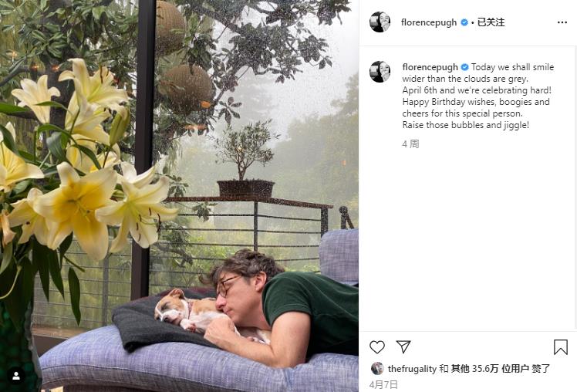Open florencepugh username in the caption
The width and height of the screenshot is (577, 392).
click(430, 67)
